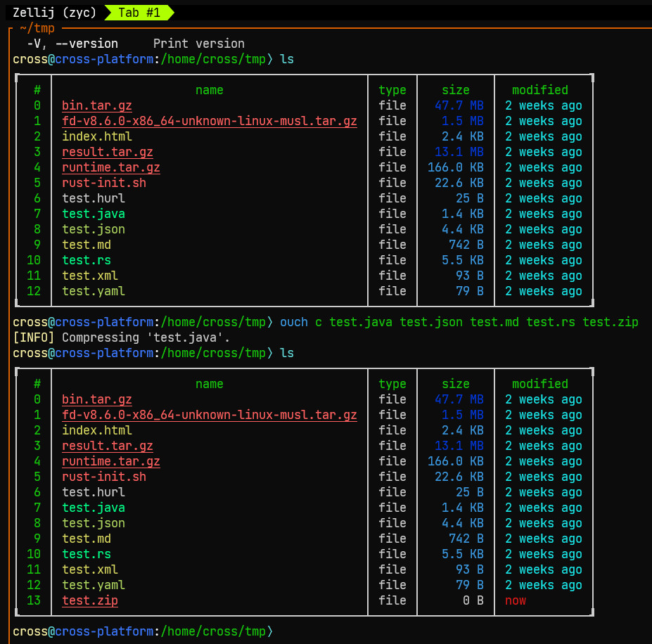652x644 pixels.
Task: Click result.tar.gz in the first listing
Action: point(108,152)
